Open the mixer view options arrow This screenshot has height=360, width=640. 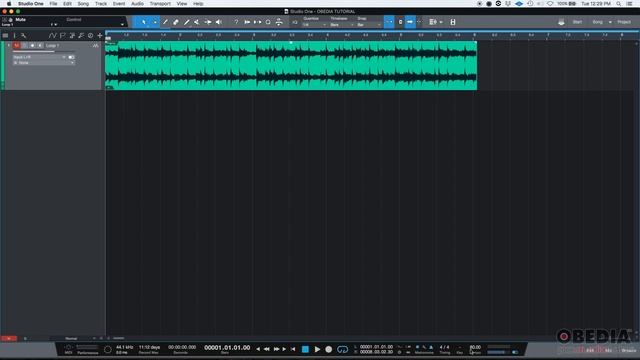coord(441,22)
